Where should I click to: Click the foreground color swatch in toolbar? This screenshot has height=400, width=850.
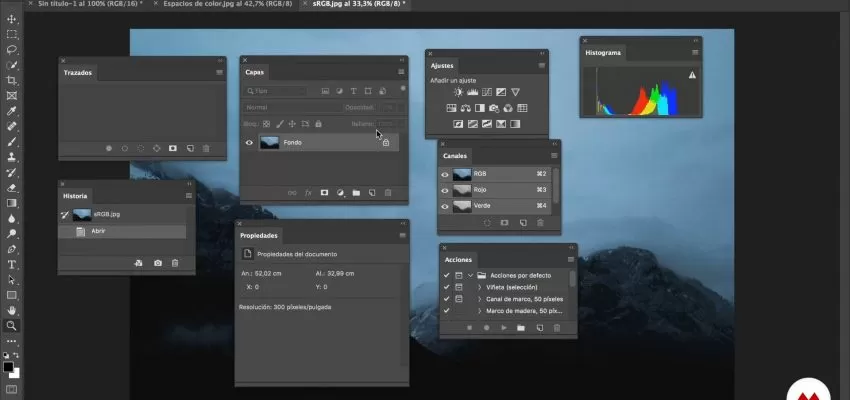(x=10, y=366)
